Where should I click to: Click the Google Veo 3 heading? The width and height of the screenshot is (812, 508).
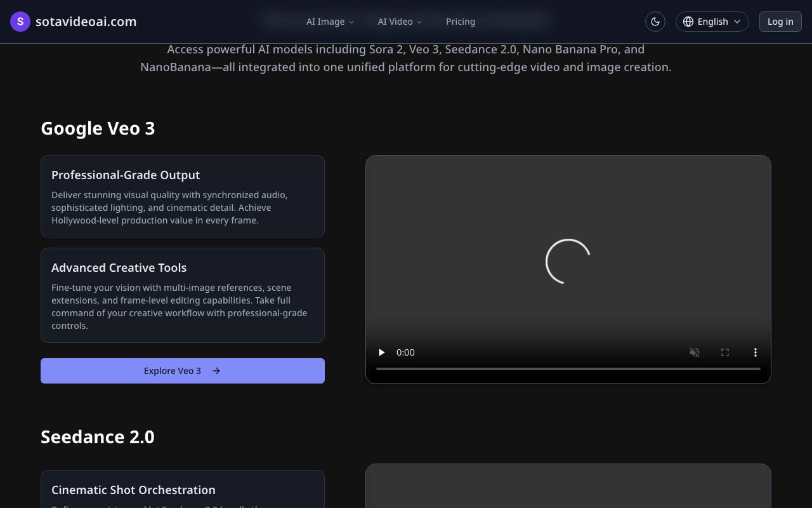coord(98,128)
